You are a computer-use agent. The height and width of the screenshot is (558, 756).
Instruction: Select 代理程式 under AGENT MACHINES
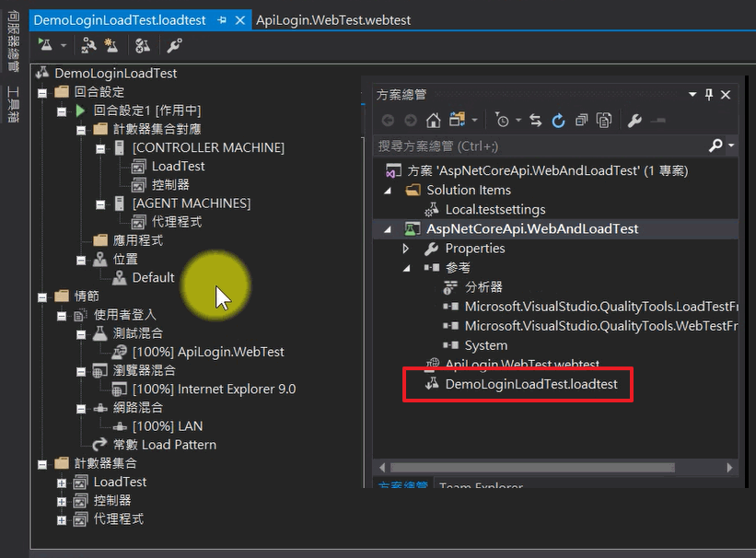pos(177,222)
